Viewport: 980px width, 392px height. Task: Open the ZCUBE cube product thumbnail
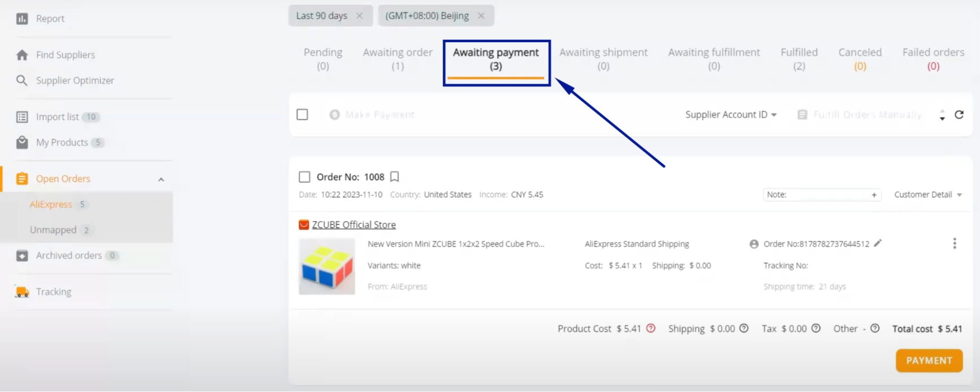327,266
